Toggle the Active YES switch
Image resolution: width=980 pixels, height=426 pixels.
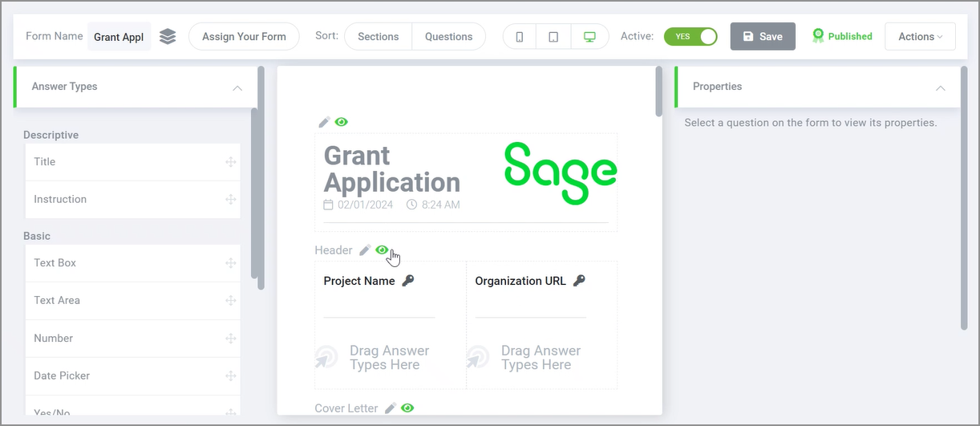coord(690,36)
